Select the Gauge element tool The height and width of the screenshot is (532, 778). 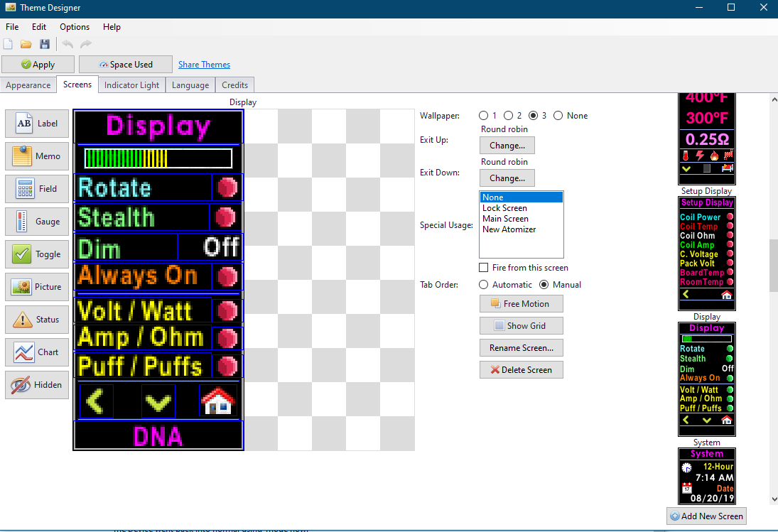point(37,222)
